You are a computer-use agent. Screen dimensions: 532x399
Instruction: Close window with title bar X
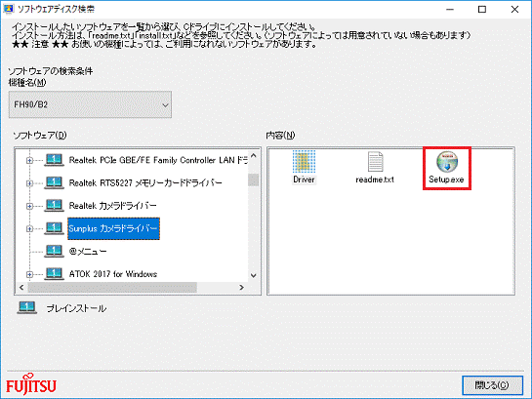click(514, 9)
